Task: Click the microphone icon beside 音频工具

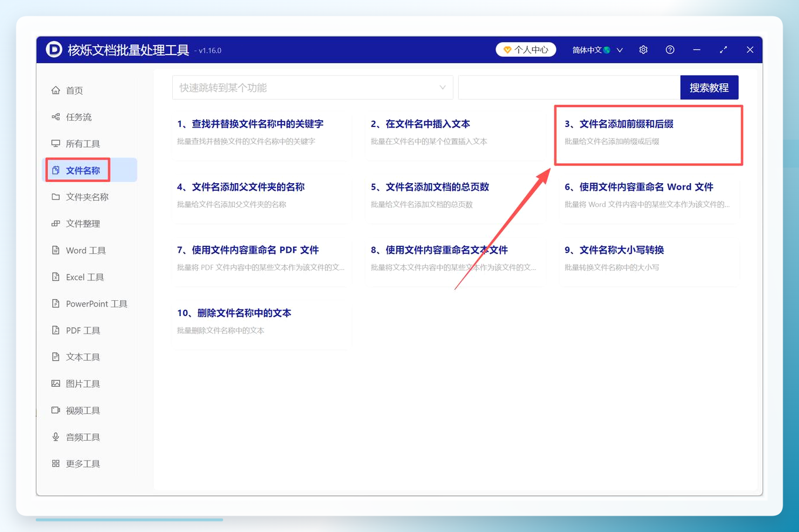Action: (x=56, y=437)
